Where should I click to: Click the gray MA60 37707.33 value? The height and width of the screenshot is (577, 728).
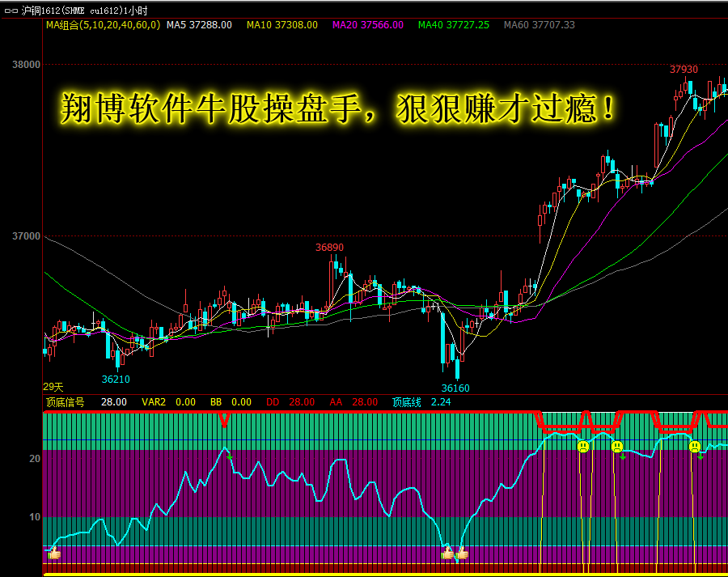(x=540, y=25)
